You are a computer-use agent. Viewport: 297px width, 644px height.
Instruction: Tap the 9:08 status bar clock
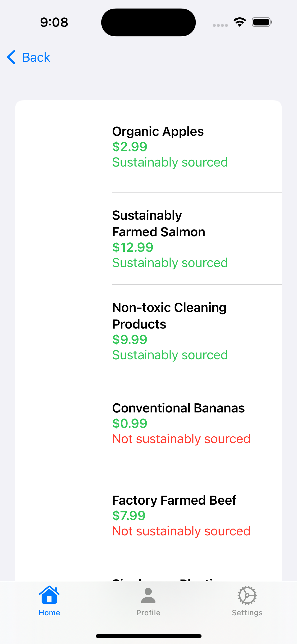(54, 22)
